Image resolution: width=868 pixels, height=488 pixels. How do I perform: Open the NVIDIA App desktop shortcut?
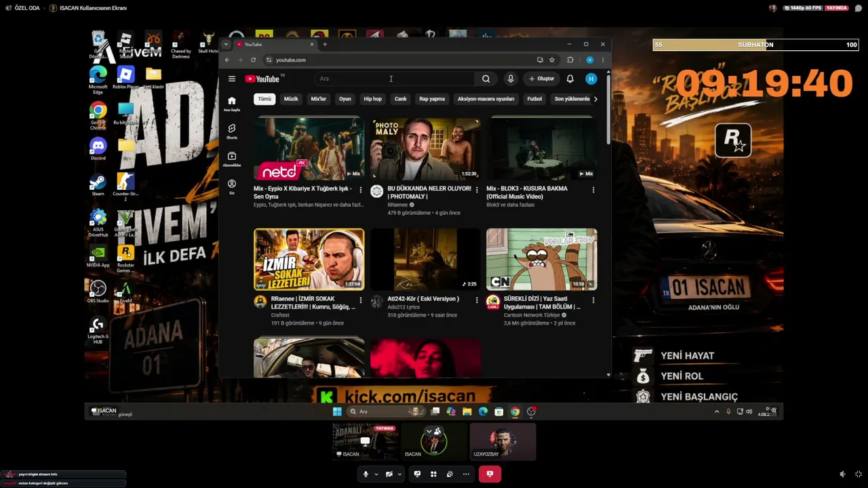[x=98, y=256]
